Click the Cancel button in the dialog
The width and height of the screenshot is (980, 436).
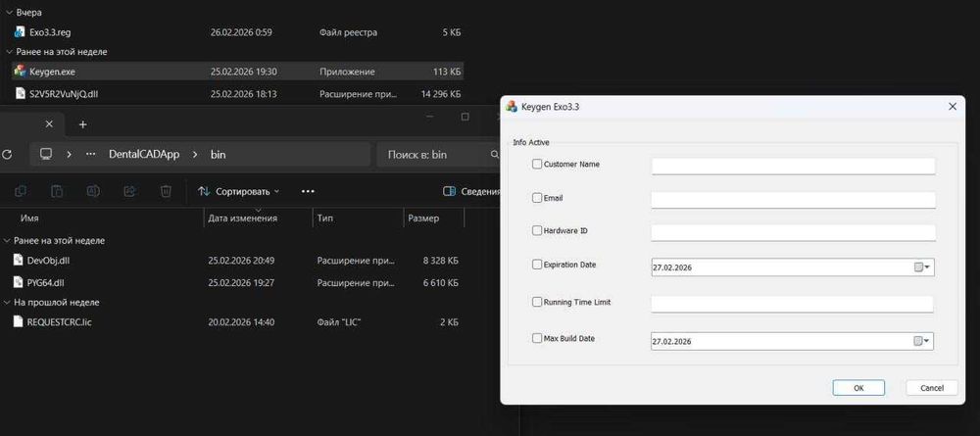[932, 388]
